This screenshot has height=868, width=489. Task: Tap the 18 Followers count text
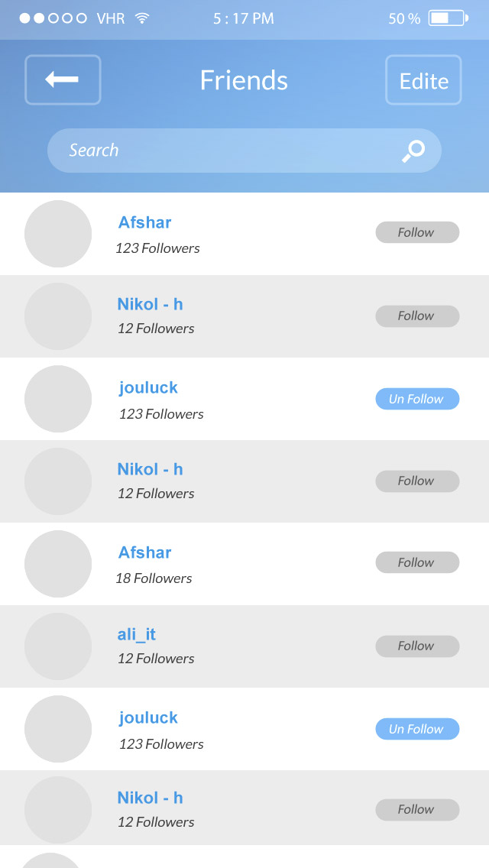pos(154,578)
